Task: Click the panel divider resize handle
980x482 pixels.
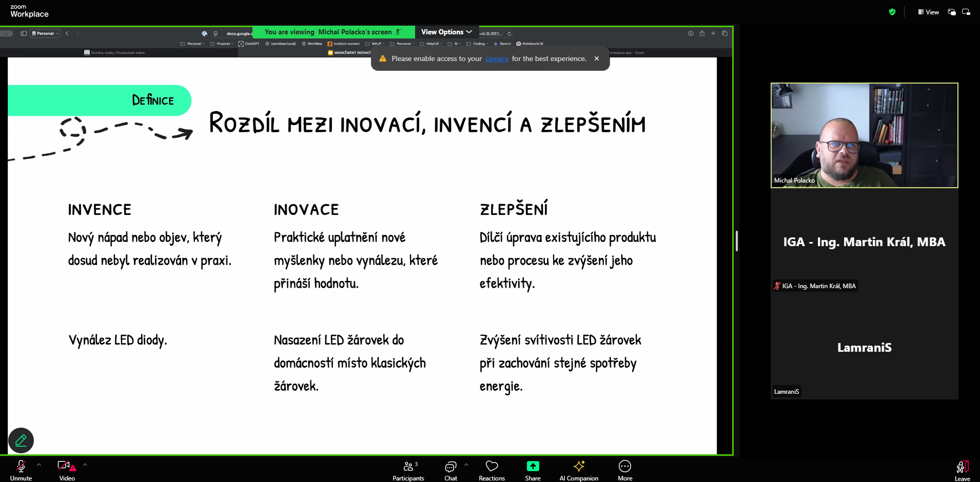Action: [x=737, y=241]
